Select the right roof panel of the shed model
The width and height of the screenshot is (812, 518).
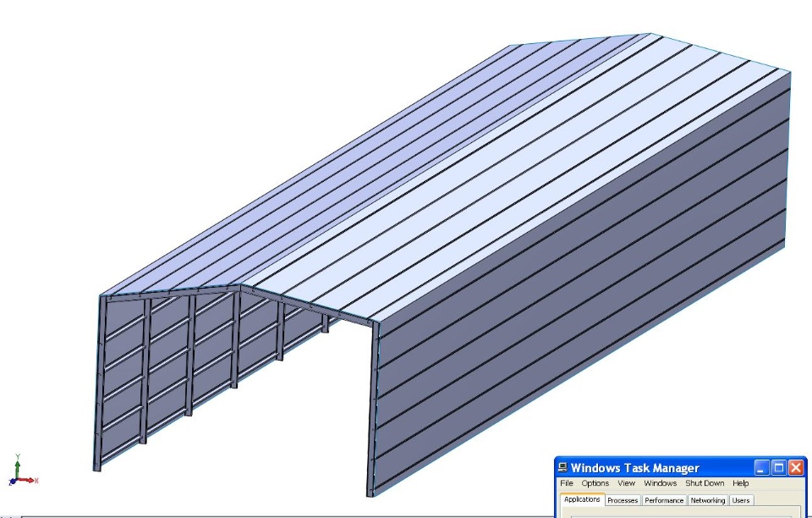518,176
